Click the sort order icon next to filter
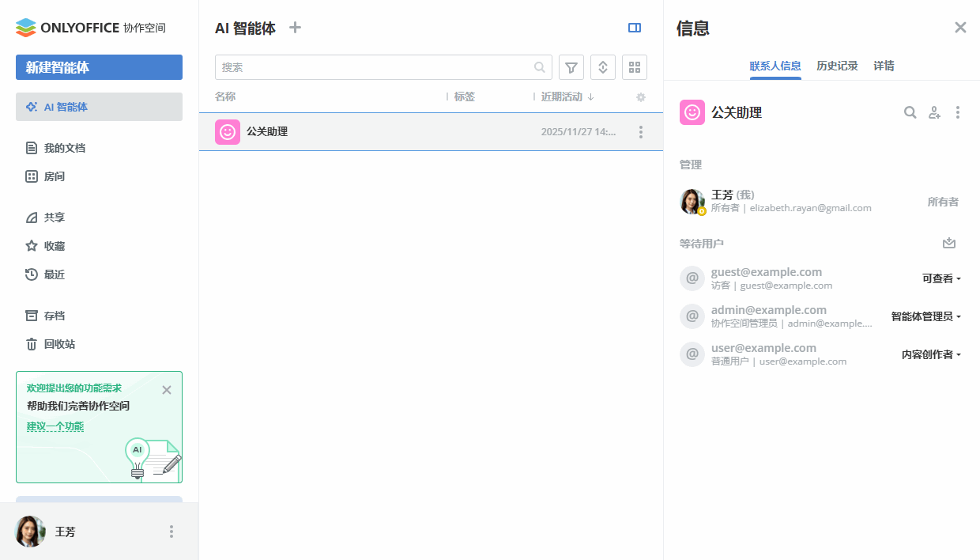This screenshot has height=560, width=980. pyautogui.click(x=602, y=66)
